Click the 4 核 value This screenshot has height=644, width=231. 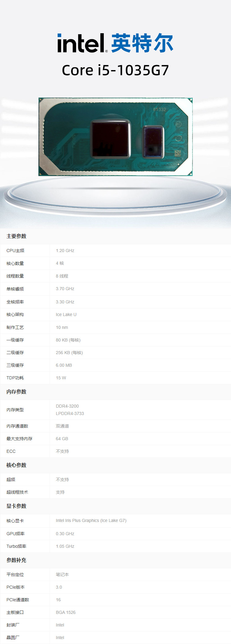tap(60, 263)
